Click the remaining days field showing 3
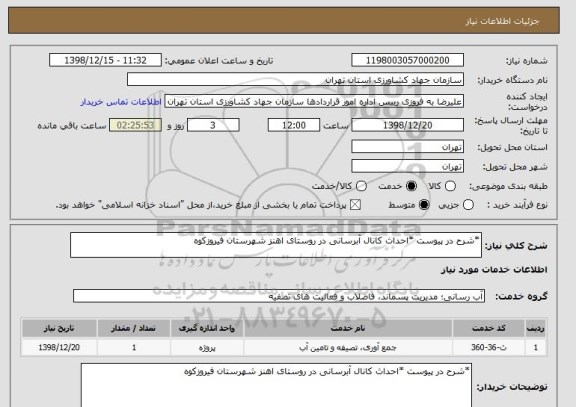The image size is (576, 407). pos(213,125)
